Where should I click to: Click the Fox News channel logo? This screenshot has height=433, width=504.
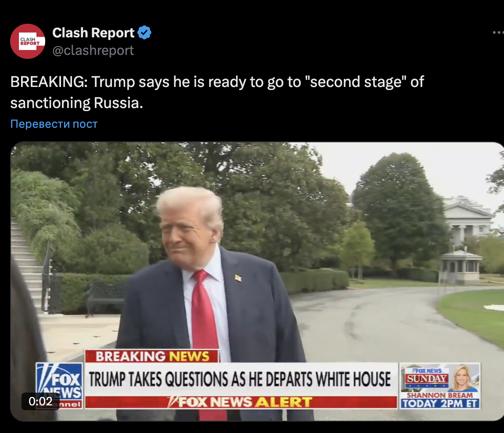coord(59,386)
